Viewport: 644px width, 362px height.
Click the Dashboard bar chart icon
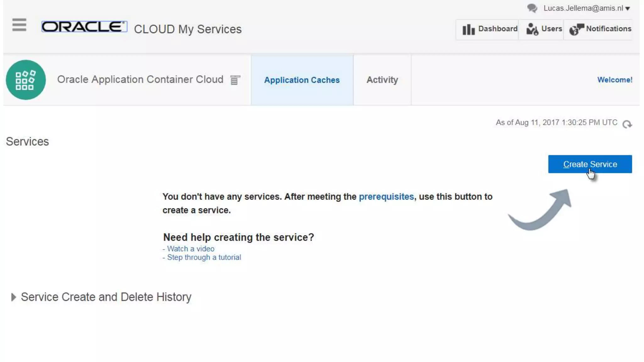[469, 30]
